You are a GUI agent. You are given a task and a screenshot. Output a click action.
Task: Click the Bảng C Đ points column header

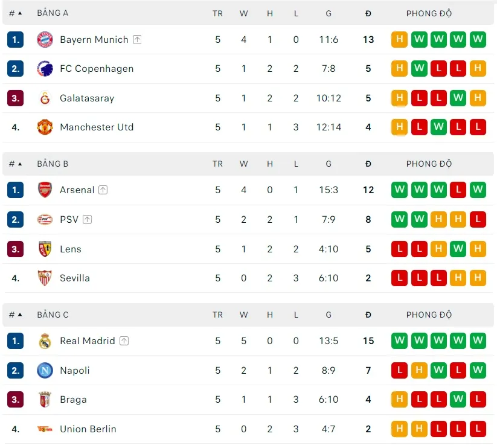click(368, 315)
